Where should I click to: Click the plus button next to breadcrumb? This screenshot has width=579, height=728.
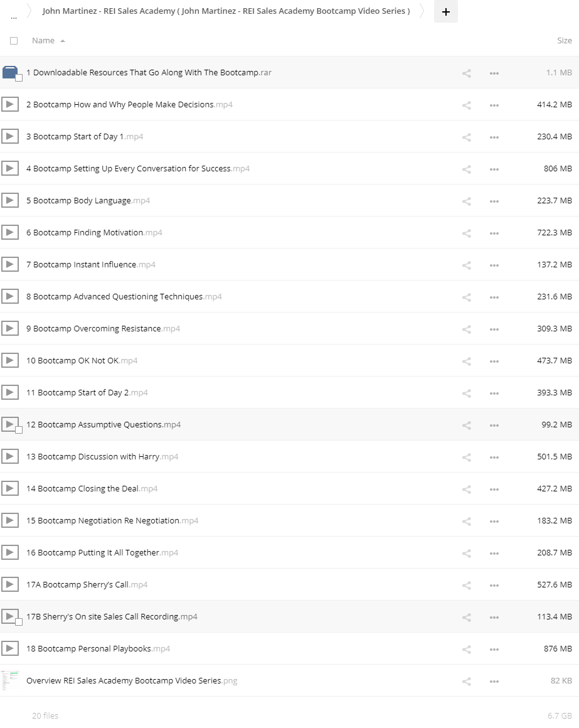pyautogui.click(x=446, y=11)
